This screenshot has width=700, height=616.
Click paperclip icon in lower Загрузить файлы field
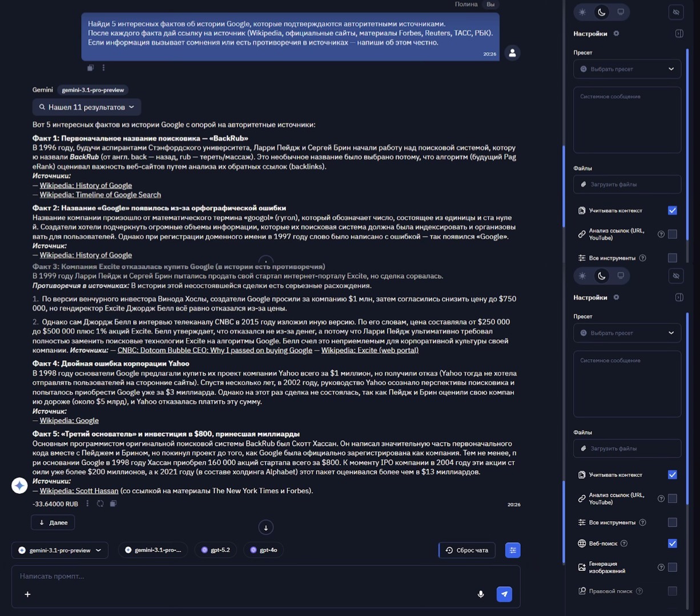pyautogui.click(x=584, y=449)
